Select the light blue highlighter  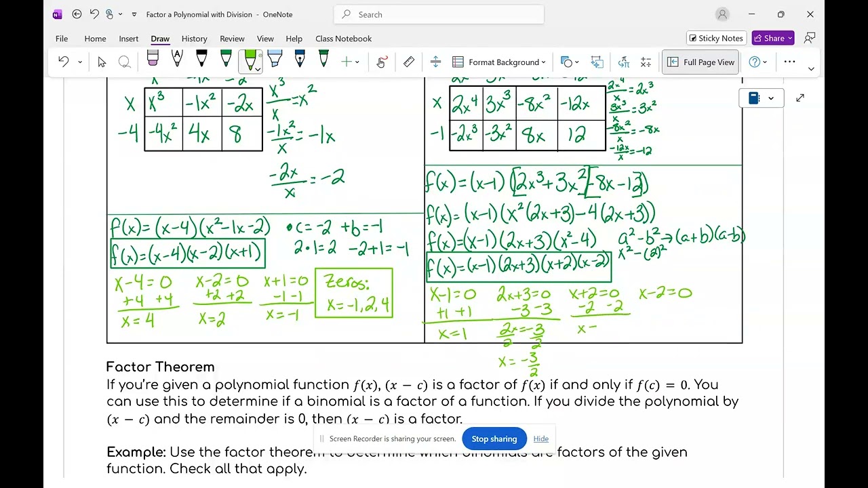(x=275, y=60)
